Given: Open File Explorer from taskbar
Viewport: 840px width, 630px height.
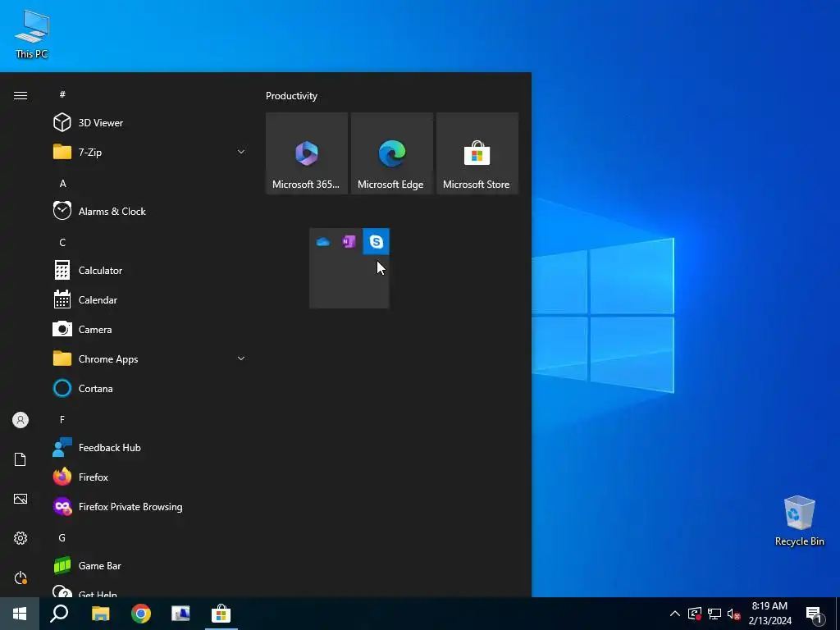Looking at the screenshot, I should 100,614.
